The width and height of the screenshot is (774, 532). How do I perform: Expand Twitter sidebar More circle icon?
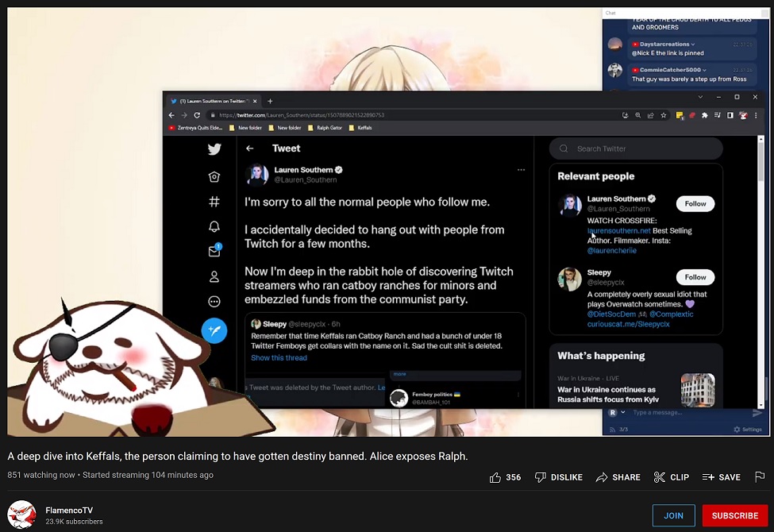pyautogui.click(x=214, y=301)
